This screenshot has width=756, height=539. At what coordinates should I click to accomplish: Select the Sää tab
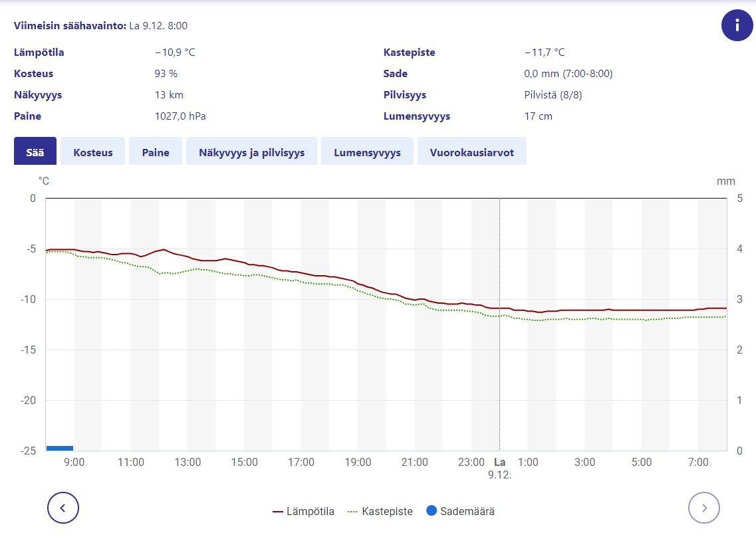[35, 152]
